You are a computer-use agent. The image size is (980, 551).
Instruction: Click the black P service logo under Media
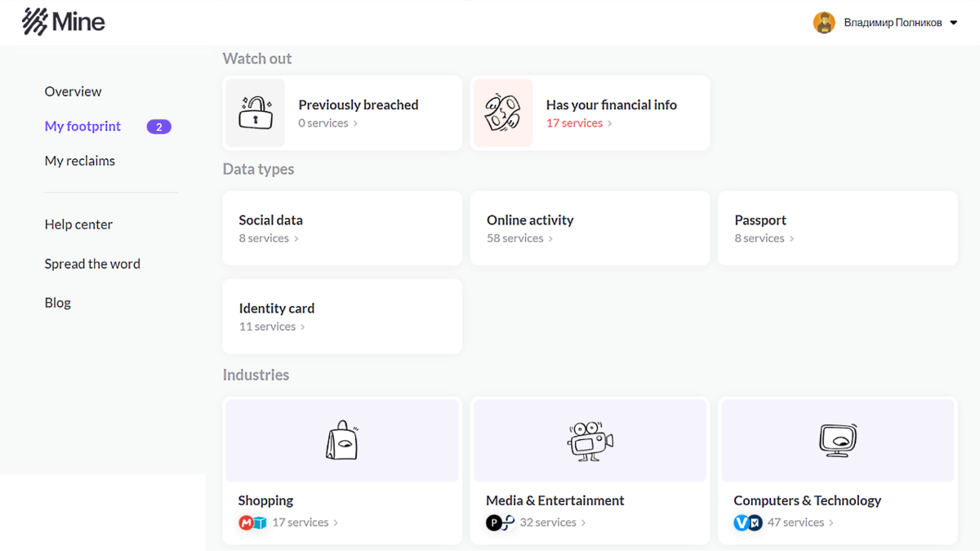click(494, 522)
